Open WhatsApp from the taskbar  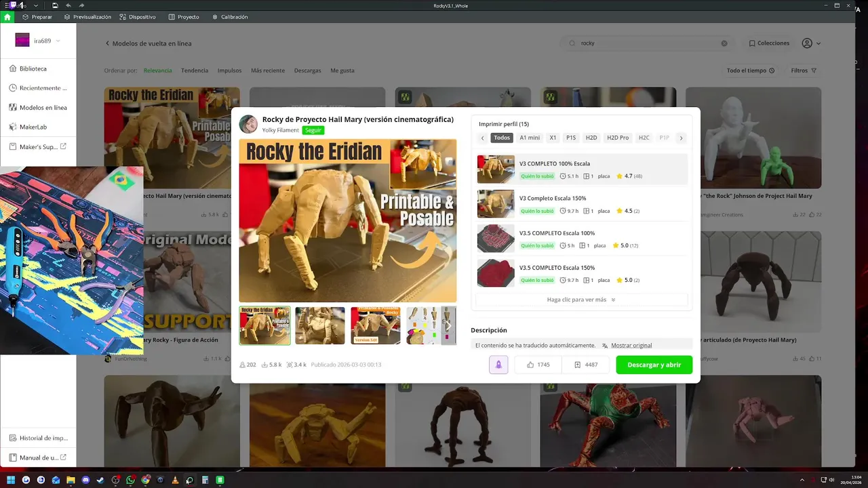tap(130, 480)
